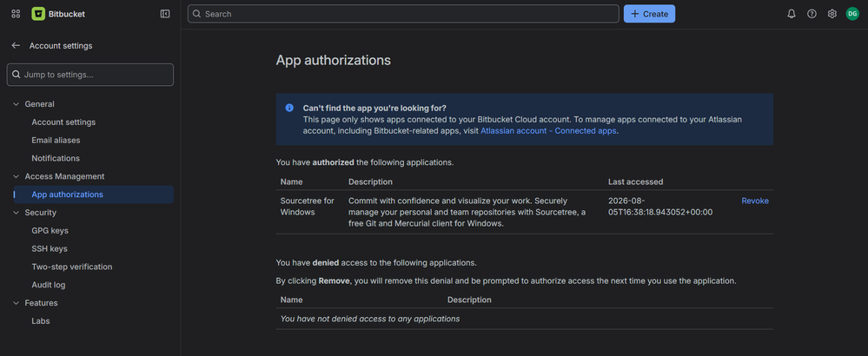Viewport: 868px width, 356px height.
Task: Open the notifications bell icon
Action: click(x=791, y=14)
